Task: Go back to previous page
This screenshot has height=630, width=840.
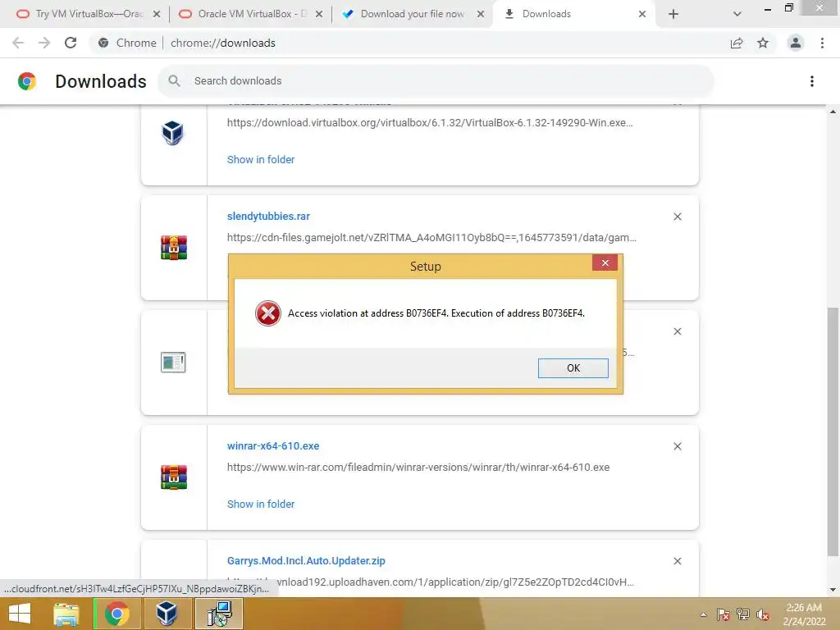Action: click(x=18, y=43)
